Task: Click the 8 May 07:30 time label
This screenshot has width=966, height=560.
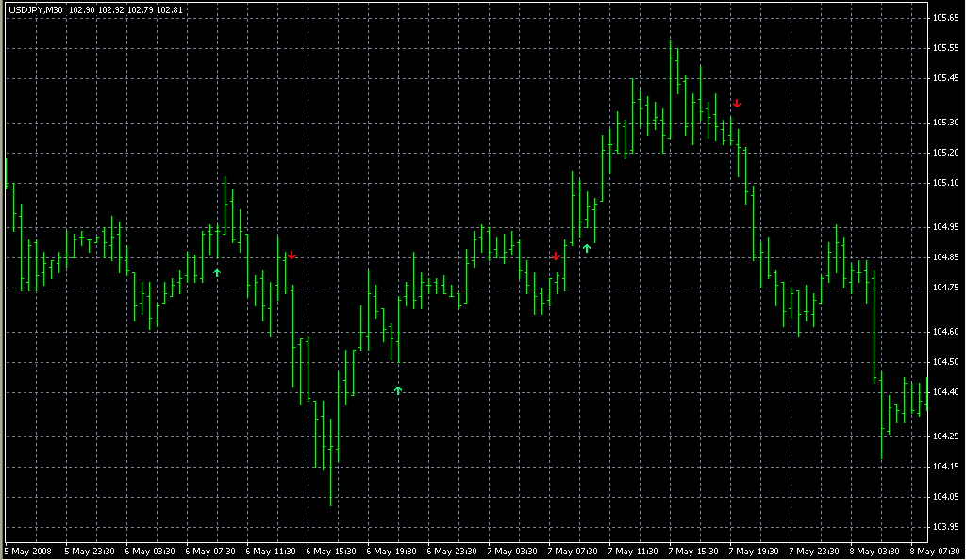Action: point(935,552)
